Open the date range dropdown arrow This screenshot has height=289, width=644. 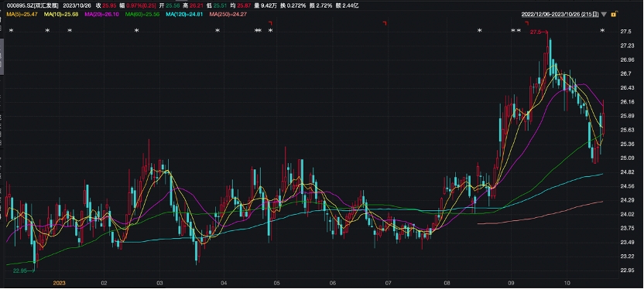point(603,15)
